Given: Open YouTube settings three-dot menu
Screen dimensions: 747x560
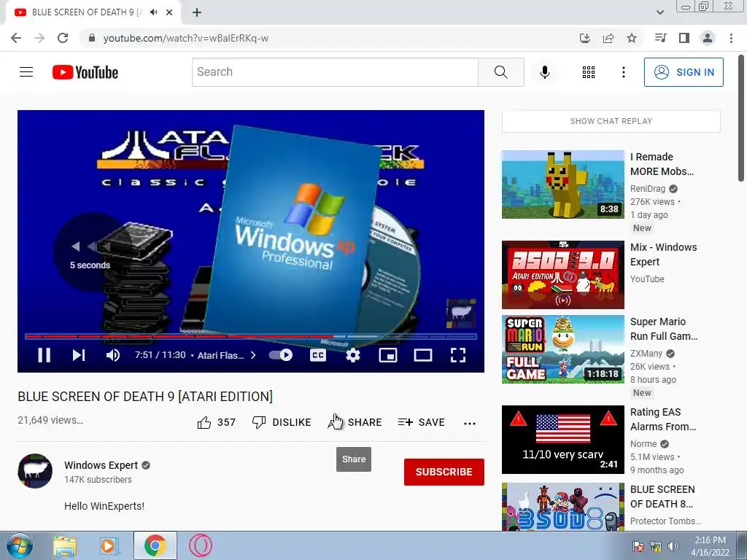Looking at the screenshot, I should [623, 72].
